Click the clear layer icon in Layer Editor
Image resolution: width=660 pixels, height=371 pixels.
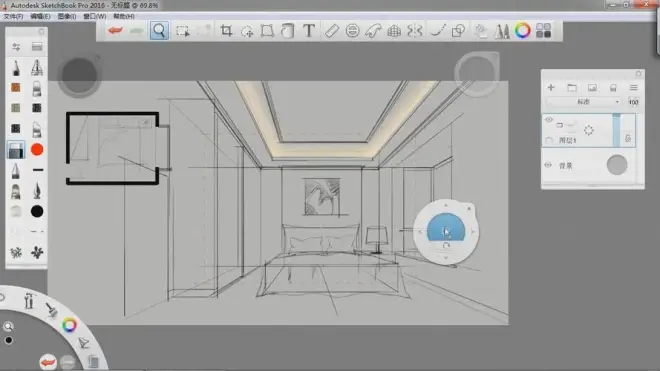pyautogui.click(x=613, y=88)
